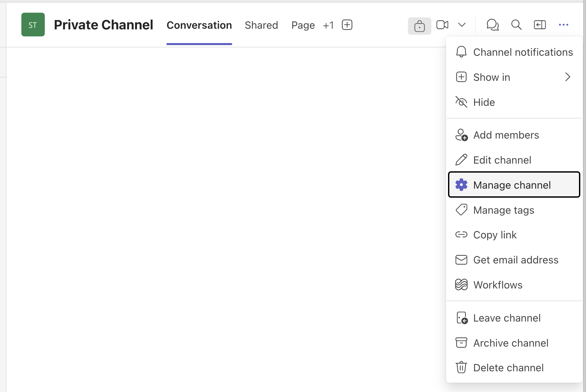Choose Add members

[514, 135]
